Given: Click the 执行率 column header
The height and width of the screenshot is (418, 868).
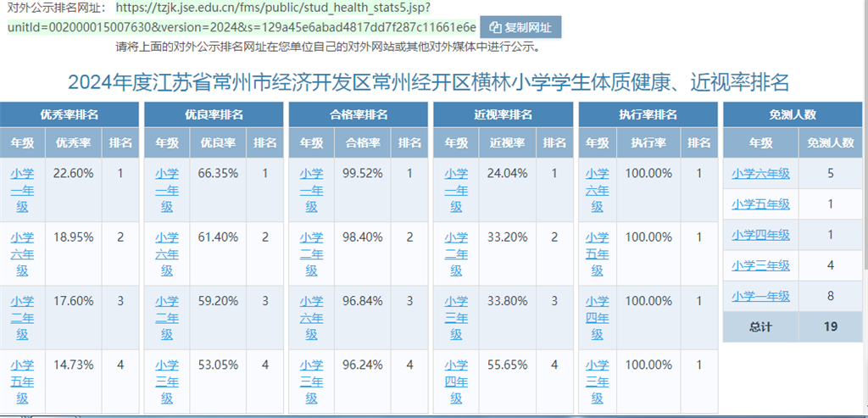Looking at the screenshot, I should [648, 142].
